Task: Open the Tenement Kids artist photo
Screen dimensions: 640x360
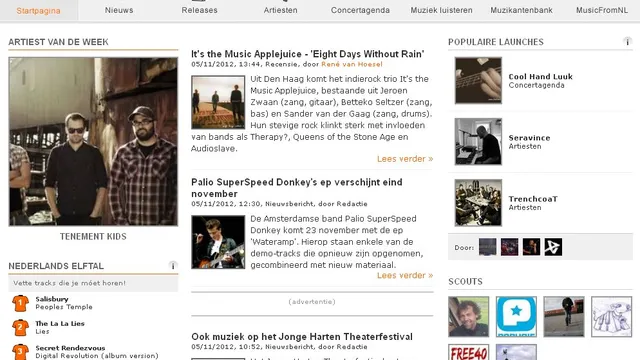Action: coord(93,142)
